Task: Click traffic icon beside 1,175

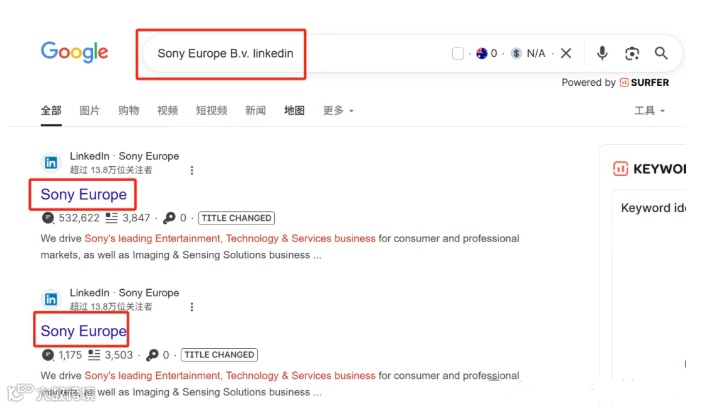Action: 48,355
